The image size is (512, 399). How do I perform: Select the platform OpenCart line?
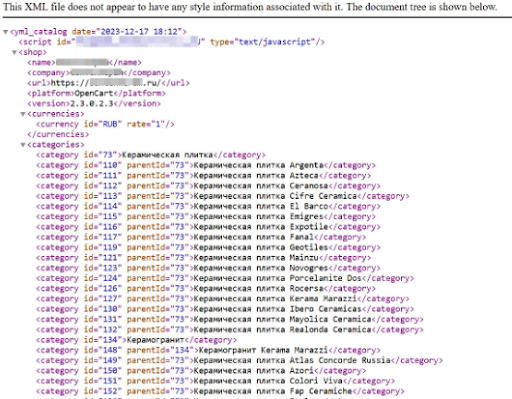97,93
